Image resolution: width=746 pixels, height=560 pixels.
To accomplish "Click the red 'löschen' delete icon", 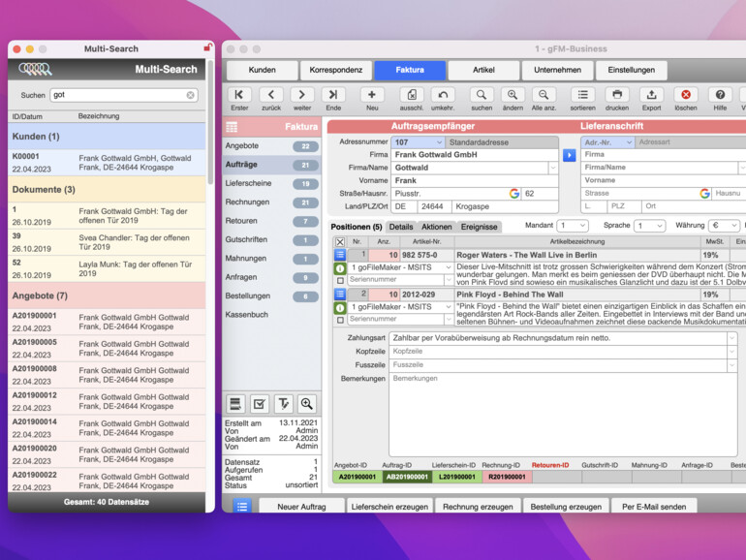I will coord(686,95).
